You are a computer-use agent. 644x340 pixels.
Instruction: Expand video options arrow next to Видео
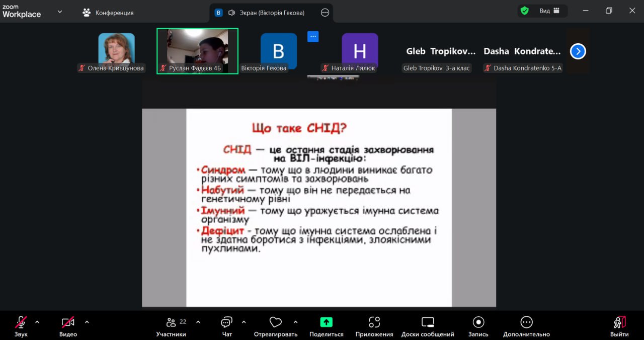coord(87,322)
